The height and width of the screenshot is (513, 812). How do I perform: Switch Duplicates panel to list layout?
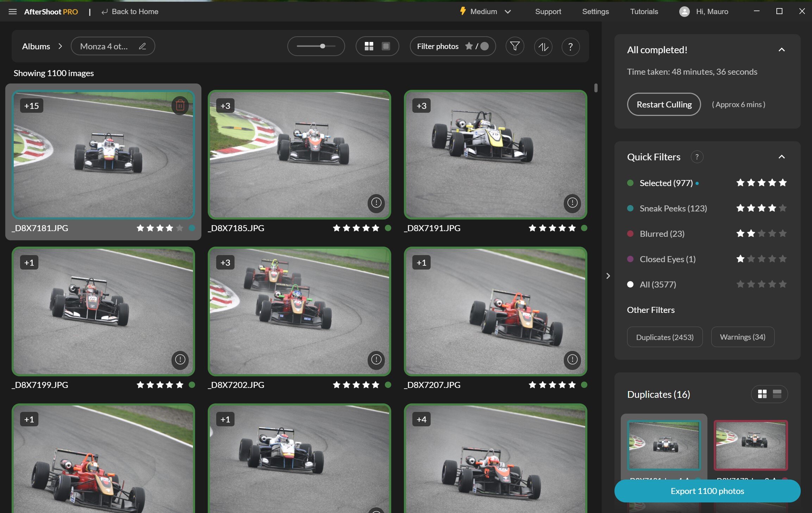pos(777,394)
